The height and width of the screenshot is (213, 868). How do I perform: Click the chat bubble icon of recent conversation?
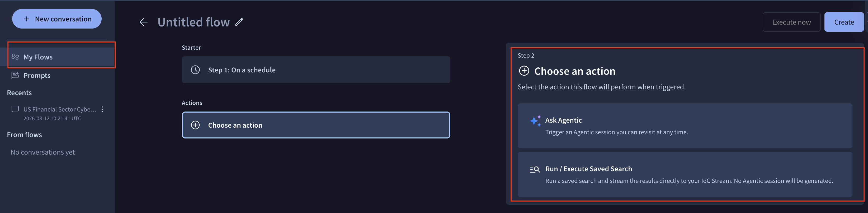tap(15, 109)
